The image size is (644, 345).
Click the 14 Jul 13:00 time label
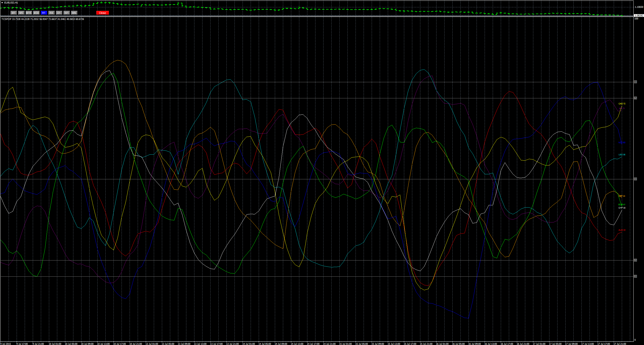(x=297, y=343)
